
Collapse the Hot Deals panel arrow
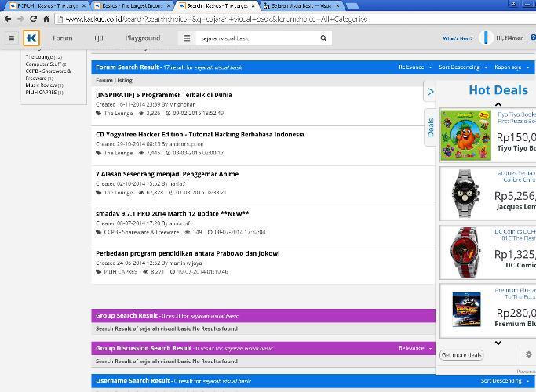point(430,92)
